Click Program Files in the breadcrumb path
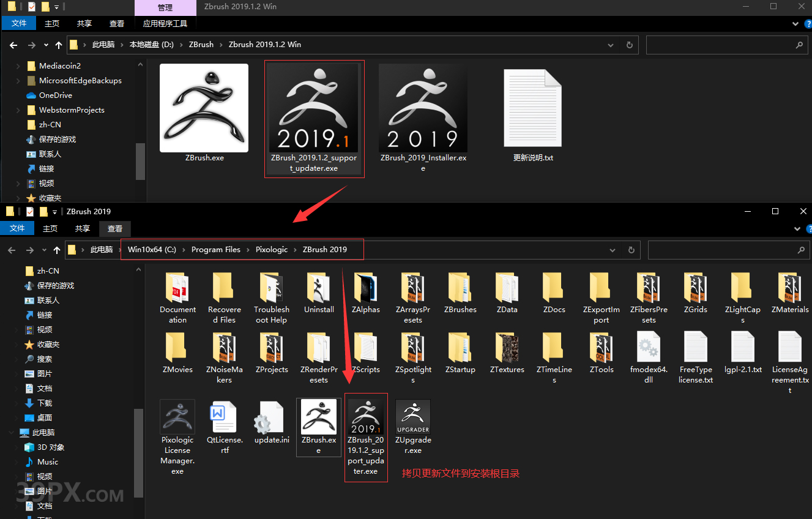Screen dimensions: 812x519 [x=216, y=250]
